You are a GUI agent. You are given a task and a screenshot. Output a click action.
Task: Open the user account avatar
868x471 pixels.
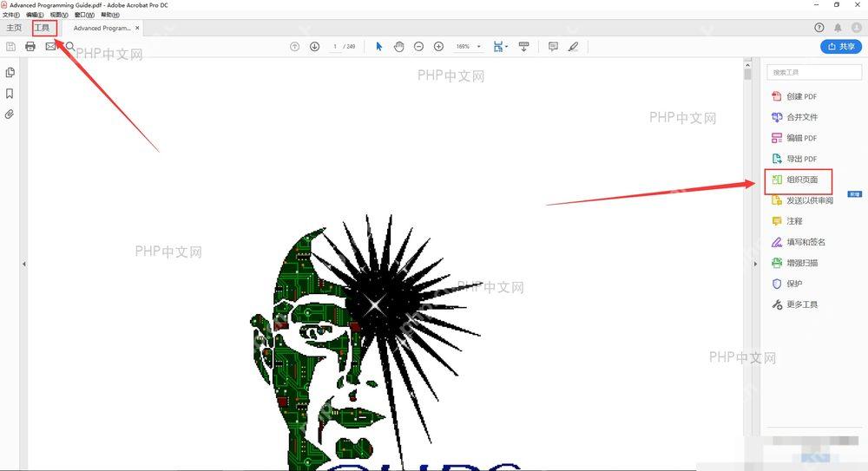tap(857, 28)
